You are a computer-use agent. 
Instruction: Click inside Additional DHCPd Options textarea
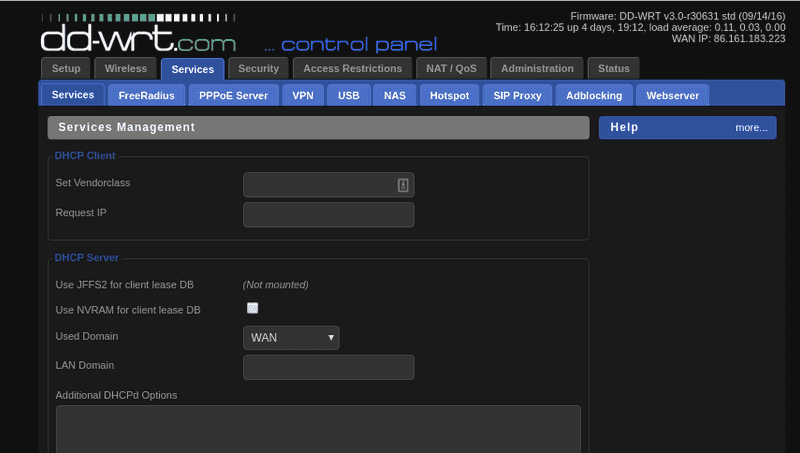point(318,428)
